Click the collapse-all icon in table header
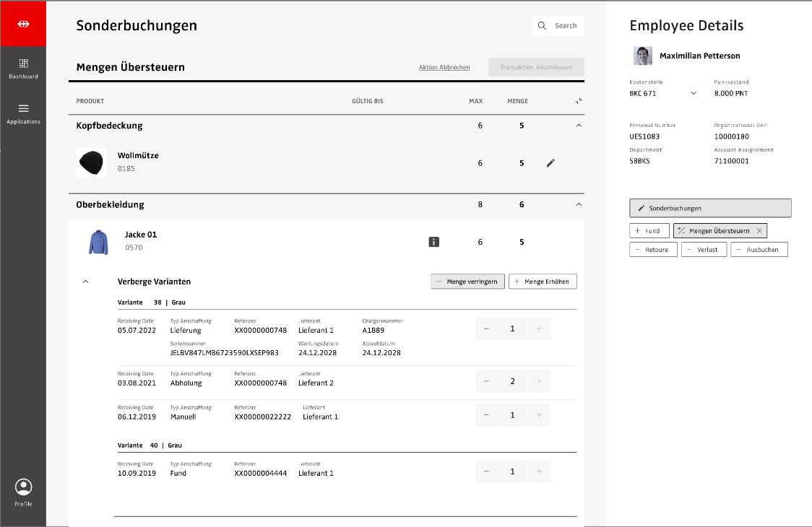The width and height of the screenshot is (812, 527). [x=578, y=101]
